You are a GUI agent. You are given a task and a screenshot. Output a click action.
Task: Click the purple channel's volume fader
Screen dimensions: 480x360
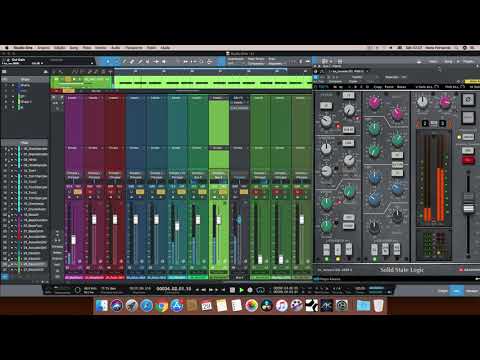tap(73, 240)
